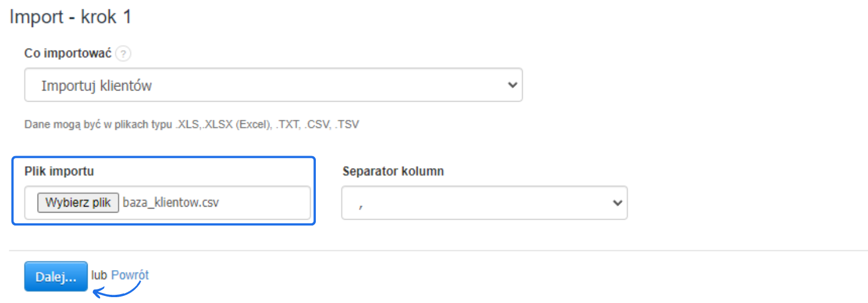
Task: Click the comma value in the separator field
Action: click(x=360, y=204)
